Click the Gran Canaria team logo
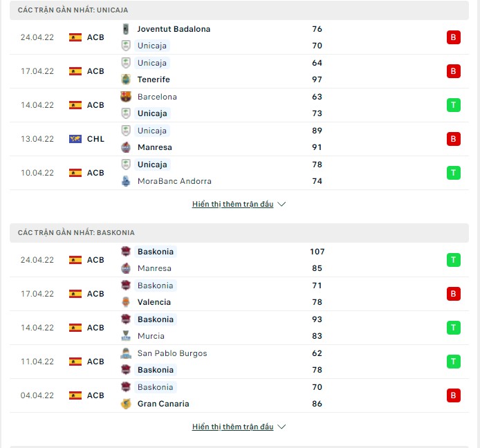 point(126,404)
